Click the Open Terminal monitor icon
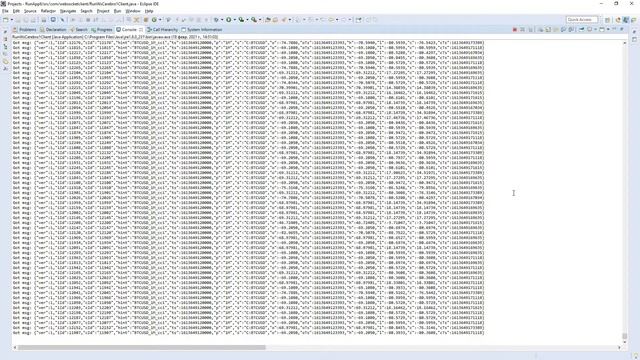The image size is (640, 360). (53, 19)
